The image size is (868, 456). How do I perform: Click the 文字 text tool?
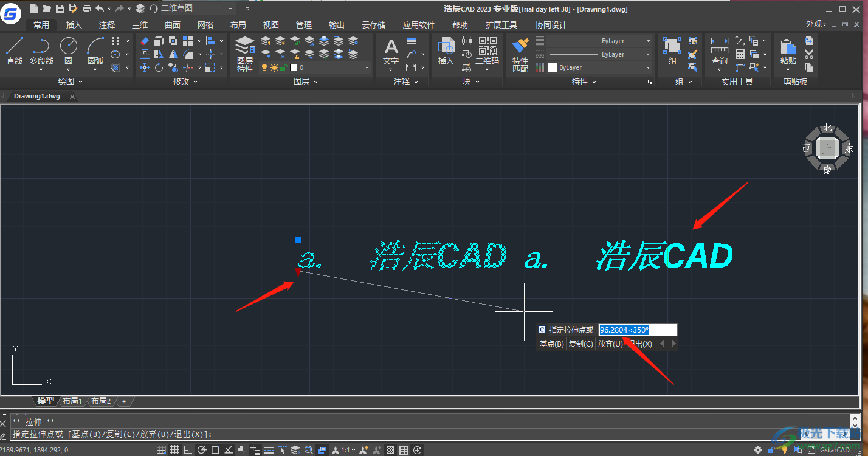(391, 53)
